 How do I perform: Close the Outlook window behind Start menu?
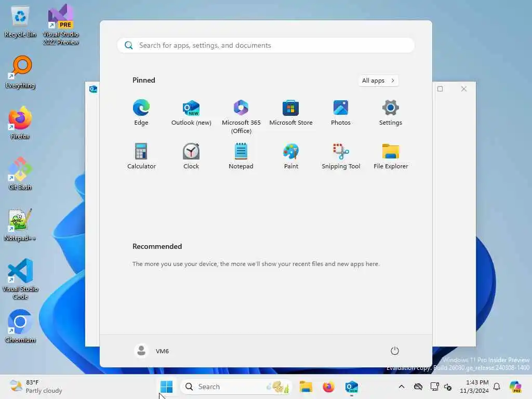coord(464,89)
